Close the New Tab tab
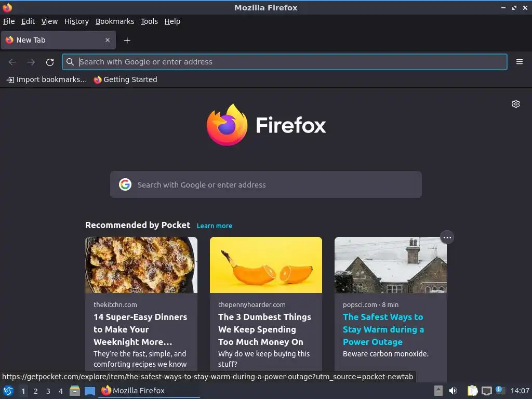The width and height of the screenshot is (532, 399). pos(108,40)
